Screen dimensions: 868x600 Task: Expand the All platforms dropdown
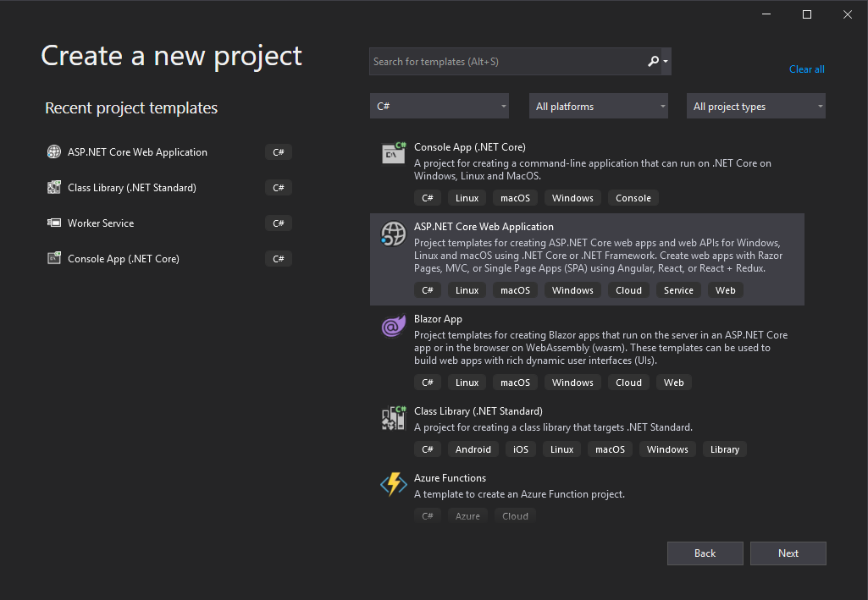coord(598,107)
